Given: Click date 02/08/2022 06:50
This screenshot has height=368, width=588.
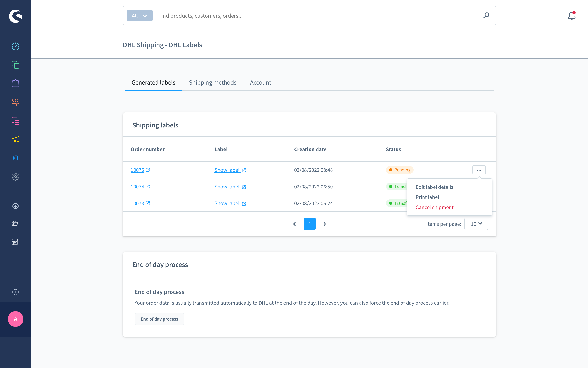Looking at the screenshot, I should pos(313,187).
